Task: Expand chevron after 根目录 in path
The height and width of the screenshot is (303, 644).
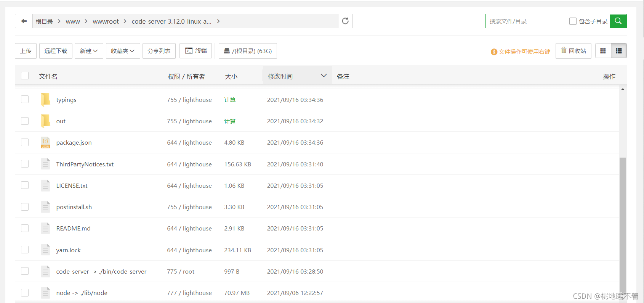Action: [x=59, y=21]
